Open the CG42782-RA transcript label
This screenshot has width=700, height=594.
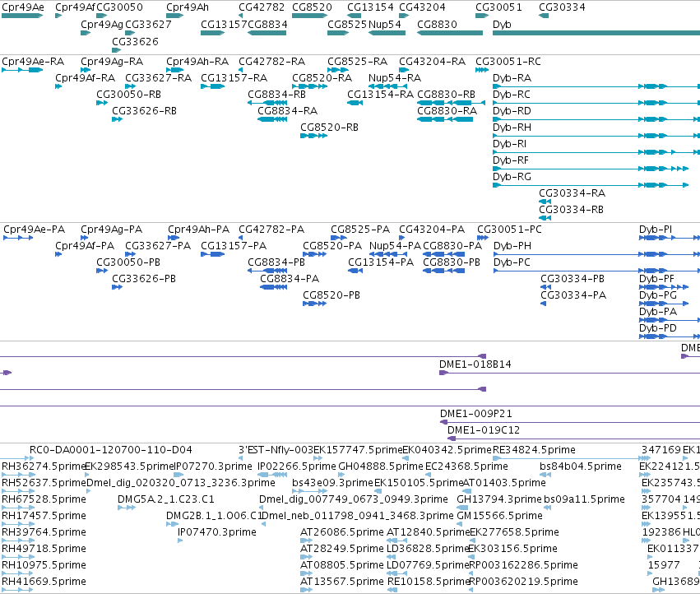click(272, 62)
